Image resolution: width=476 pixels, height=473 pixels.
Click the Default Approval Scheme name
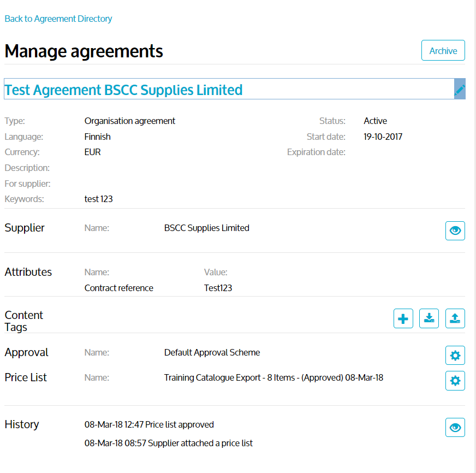click(x=212, y=353)
